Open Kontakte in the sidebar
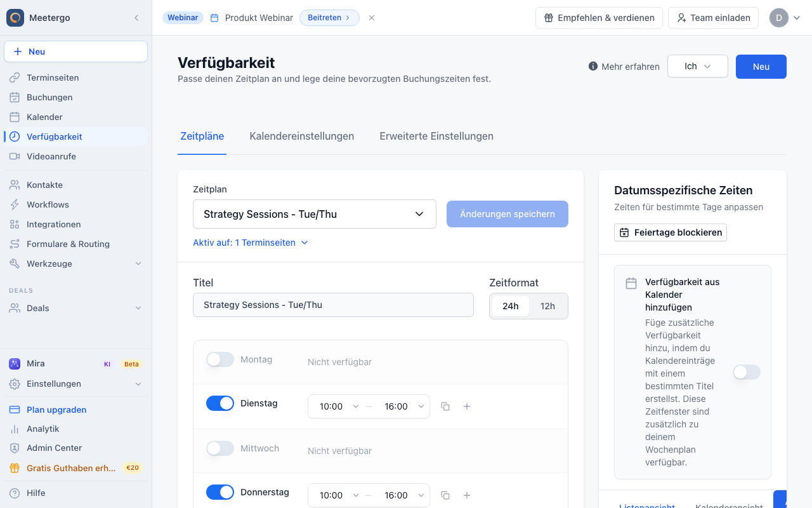The image size is (812, 508). click(76, 185)
